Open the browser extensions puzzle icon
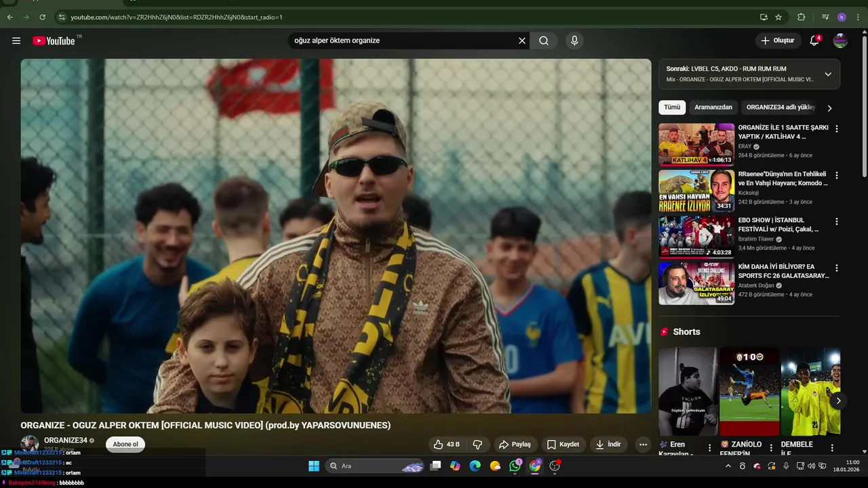This screenshot has height=488, width=868. [802, 17]
